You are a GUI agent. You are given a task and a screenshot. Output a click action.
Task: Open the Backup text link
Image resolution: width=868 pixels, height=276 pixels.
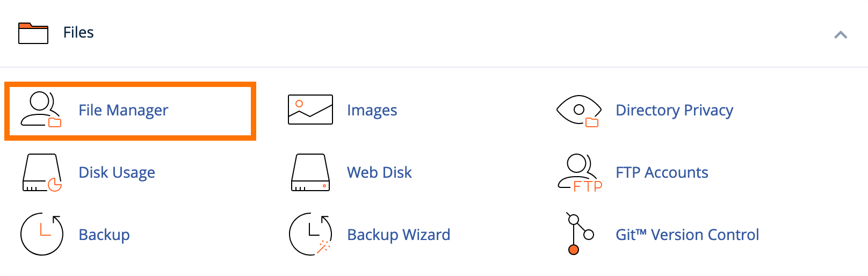104,235
